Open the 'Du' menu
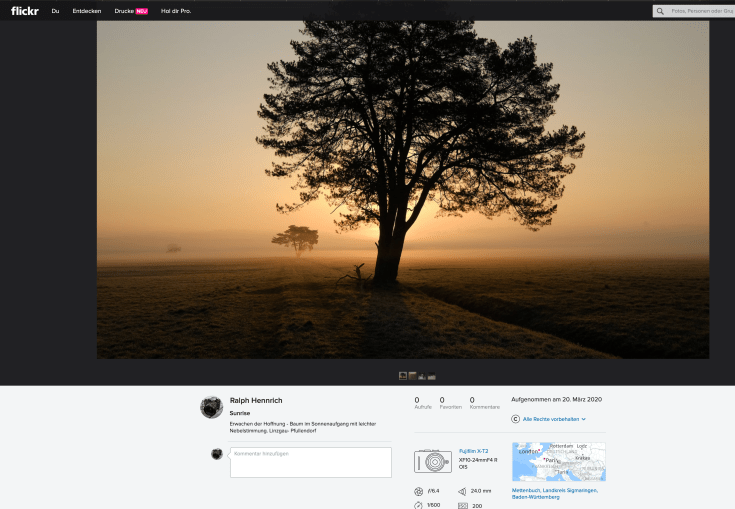This screenshot has width=735, height=509. pos(55,11)
